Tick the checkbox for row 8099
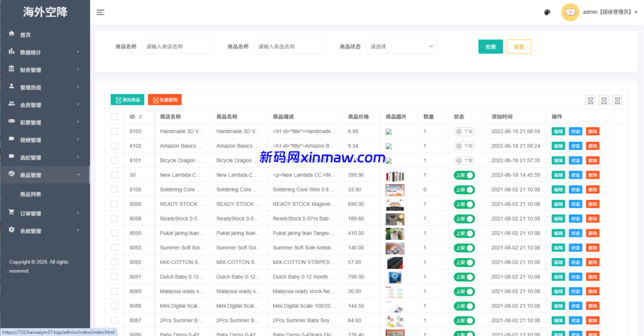 coord(114,204)
